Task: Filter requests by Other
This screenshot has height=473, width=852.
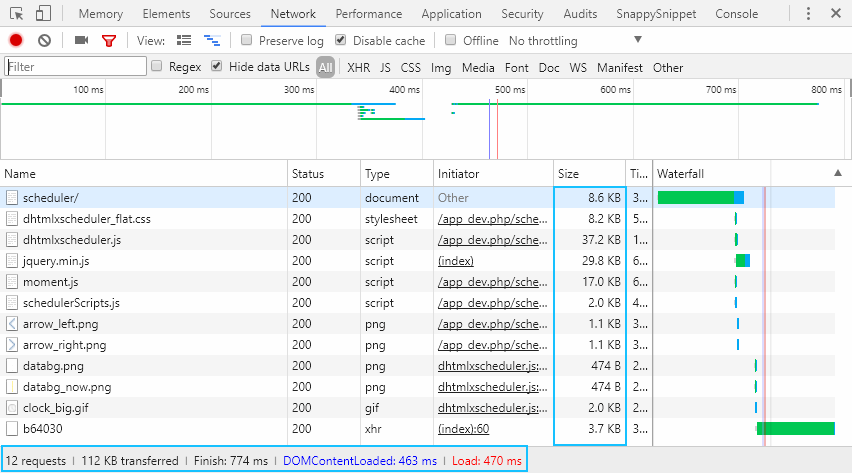Action: [668, 67]
